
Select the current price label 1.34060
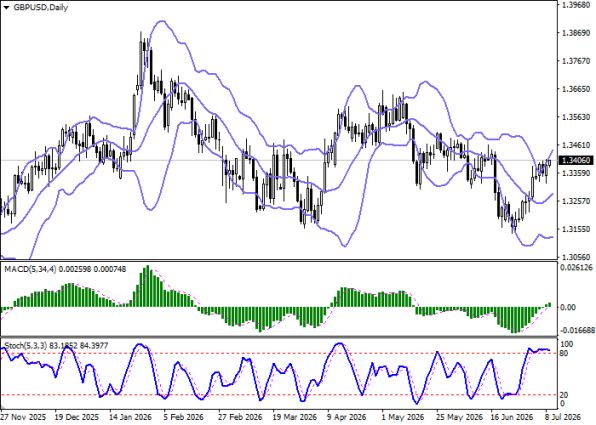[575, 160]
